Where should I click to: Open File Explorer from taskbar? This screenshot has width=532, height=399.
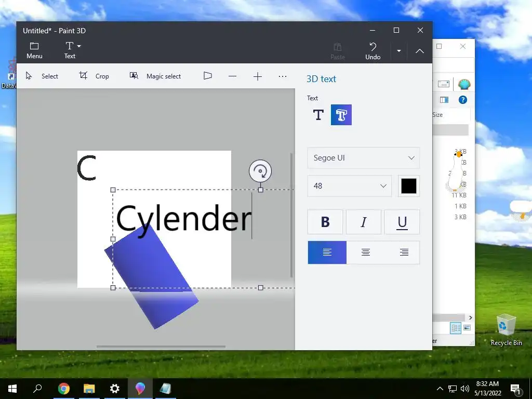[x=89, y=389]
